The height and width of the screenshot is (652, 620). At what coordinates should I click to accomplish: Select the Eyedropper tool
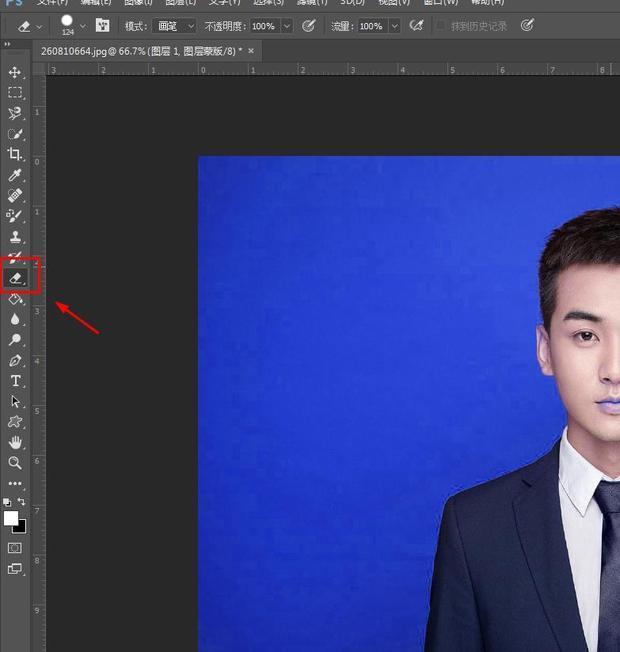[x=15, y=175]
